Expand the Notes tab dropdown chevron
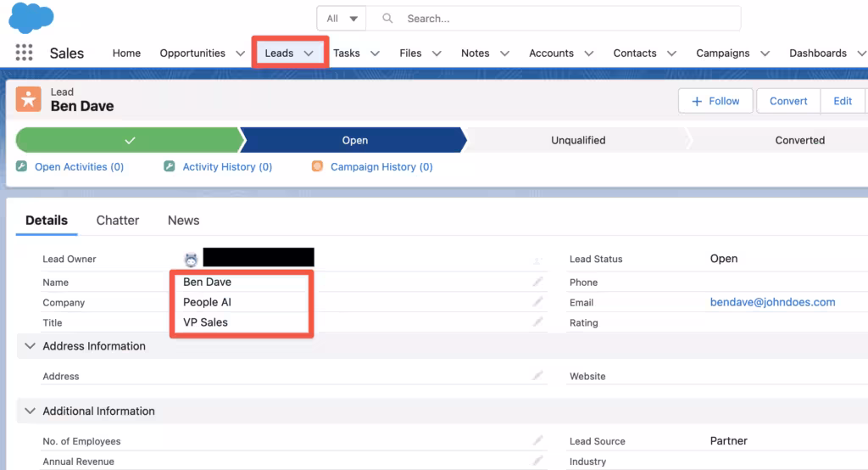Screen dimensions: 868x470 click(x=505, y=53)
